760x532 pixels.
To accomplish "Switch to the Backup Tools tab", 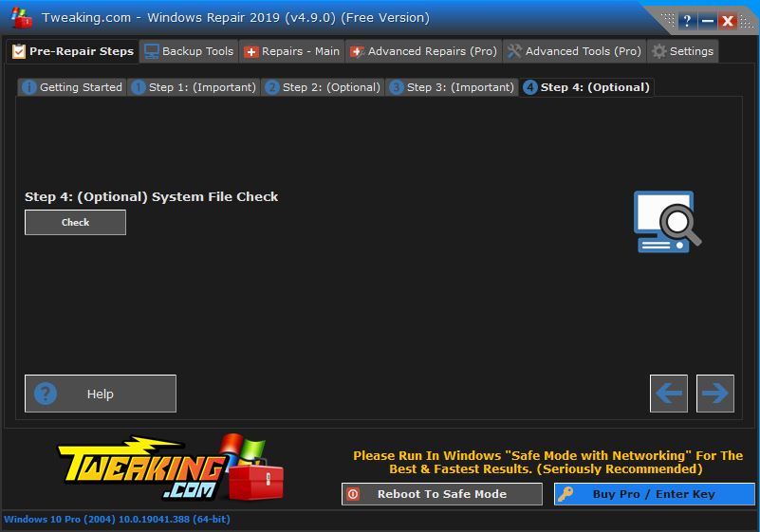I will (x=189, y=51).
